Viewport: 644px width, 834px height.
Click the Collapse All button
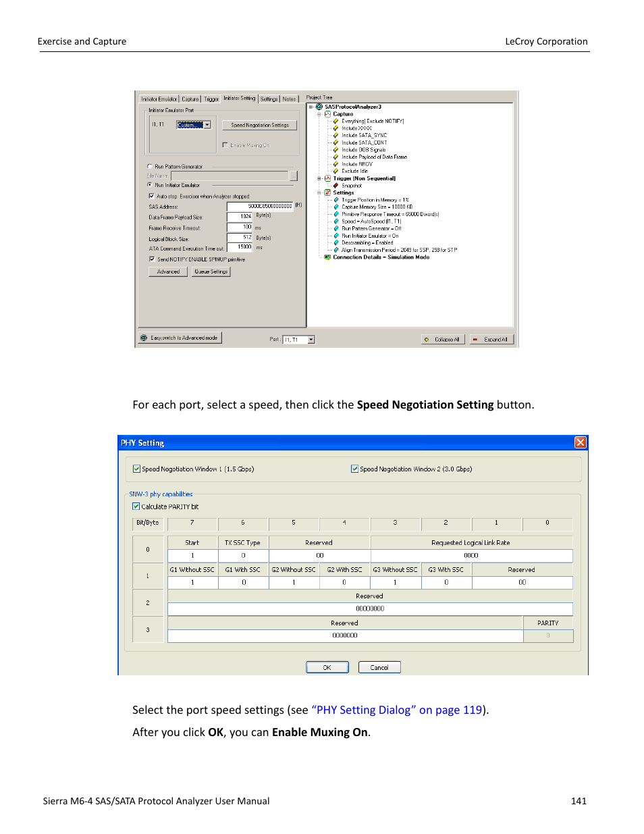(x=443, y=340)
